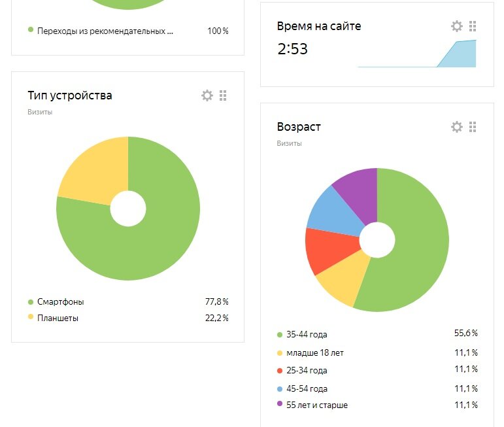Select the 25-34 года legend label
The width and height of the screenshot is (504, 427).
click(307, 370)
